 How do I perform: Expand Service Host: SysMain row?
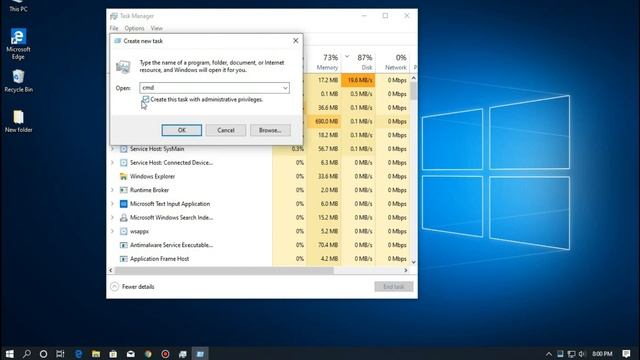pyautogui.click(x=112, y=149)
